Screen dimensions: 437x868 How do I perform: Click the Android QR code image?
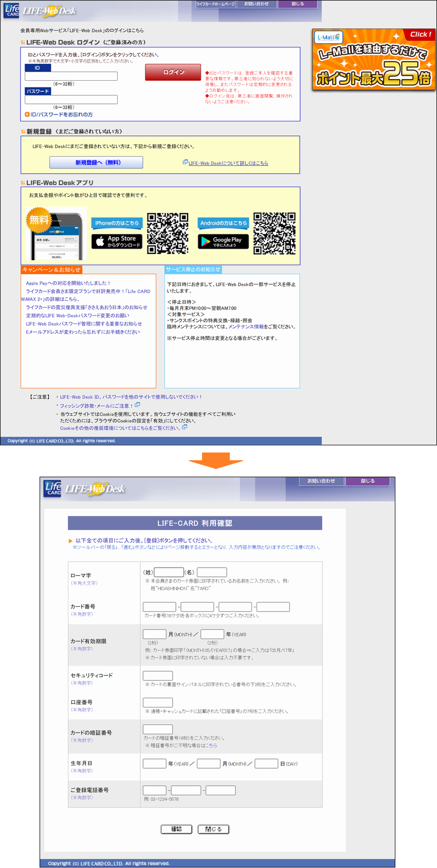click(275, 233)
